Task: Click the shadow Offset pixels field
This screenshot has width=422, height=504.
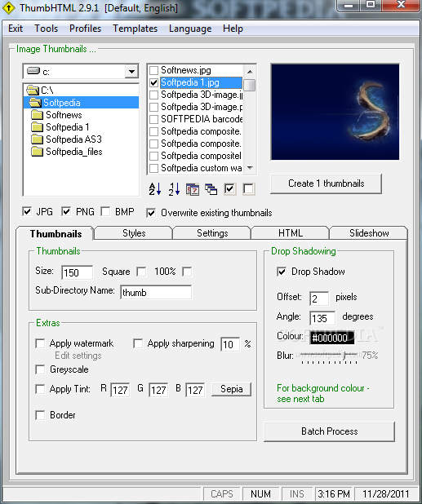Action: tap(319, 299)
